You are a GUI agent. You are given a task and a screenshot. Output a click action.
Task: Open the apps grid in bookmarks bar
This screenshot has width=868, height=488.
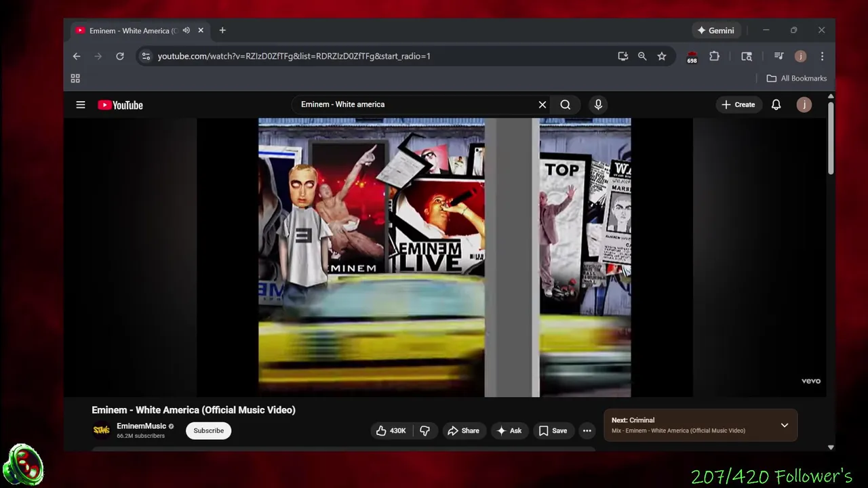click(x=75, y=79)
